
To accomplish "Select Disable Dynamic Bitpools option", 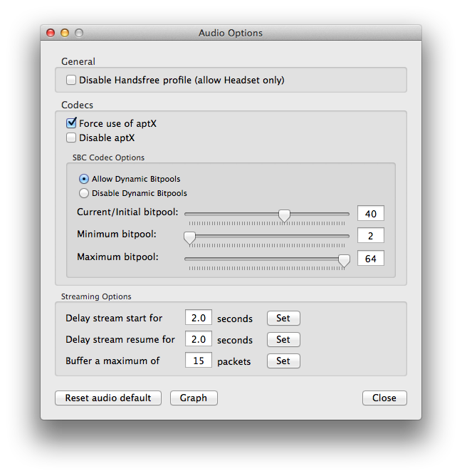I will (84, 193).
